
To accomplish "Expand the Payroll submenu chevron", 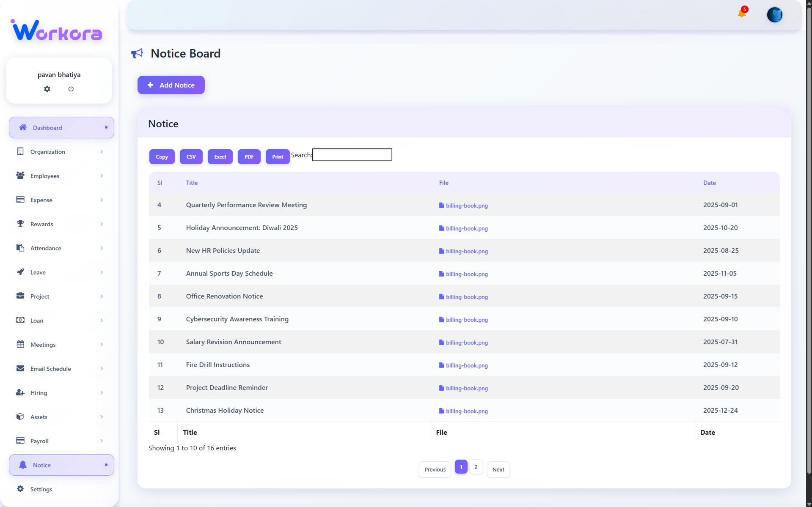I will (102, 441).
